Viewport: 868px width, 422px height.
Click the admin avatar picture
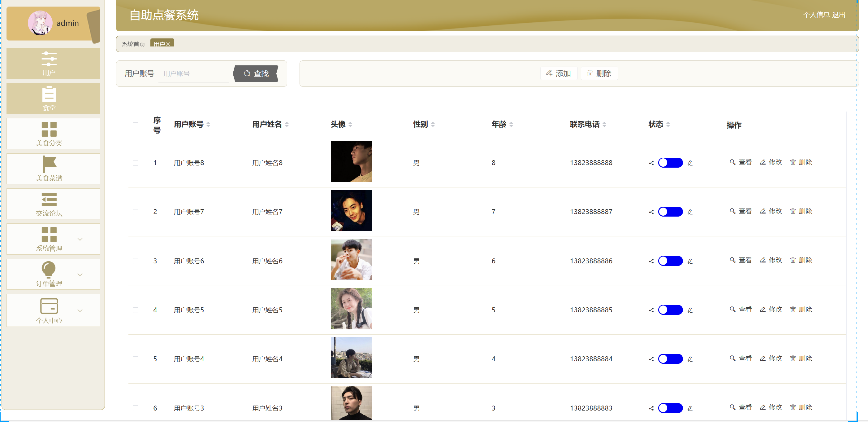(40, 23)
